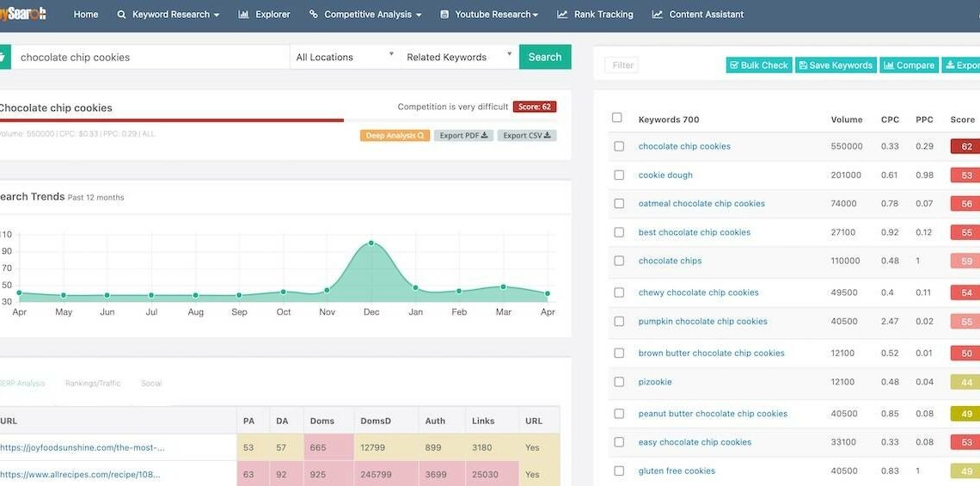Open Content Assistant from the navigation

[698, 15]
